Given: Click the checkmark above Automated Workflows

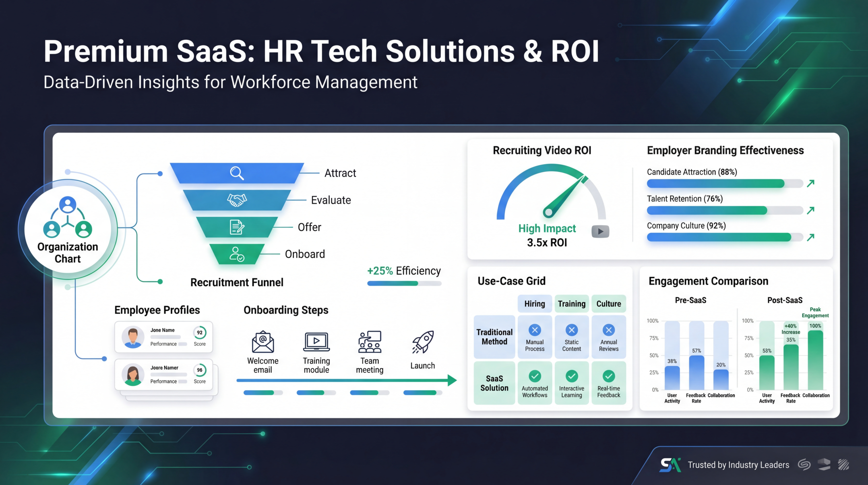Looking at the screenshot, I should [x=535, y=376].
